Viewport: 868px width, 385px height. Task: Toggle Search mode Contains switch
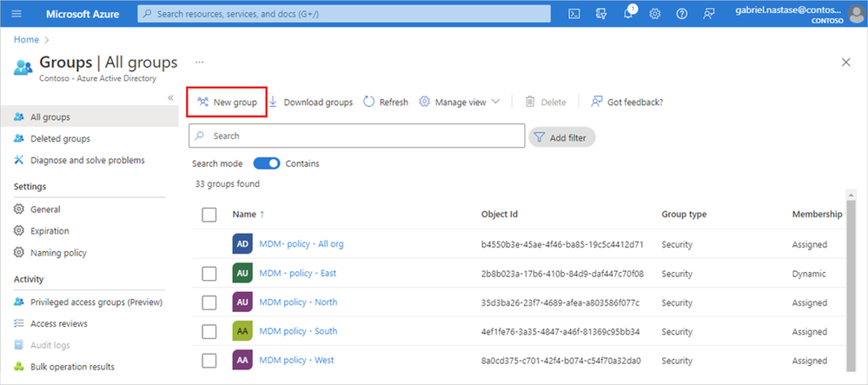(x=267, y=164)
